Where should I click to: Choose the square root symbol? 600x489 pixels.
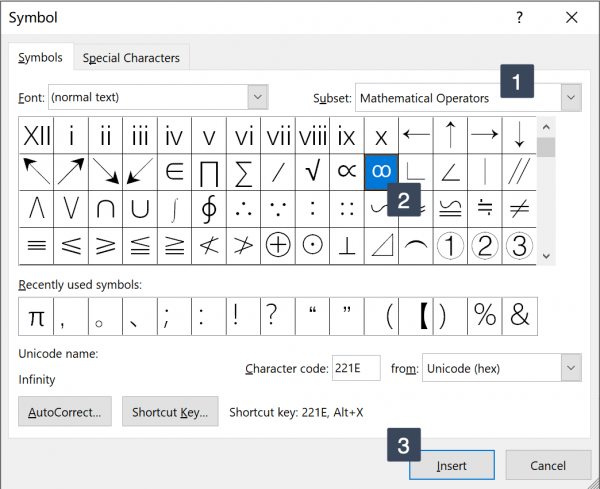312,172
